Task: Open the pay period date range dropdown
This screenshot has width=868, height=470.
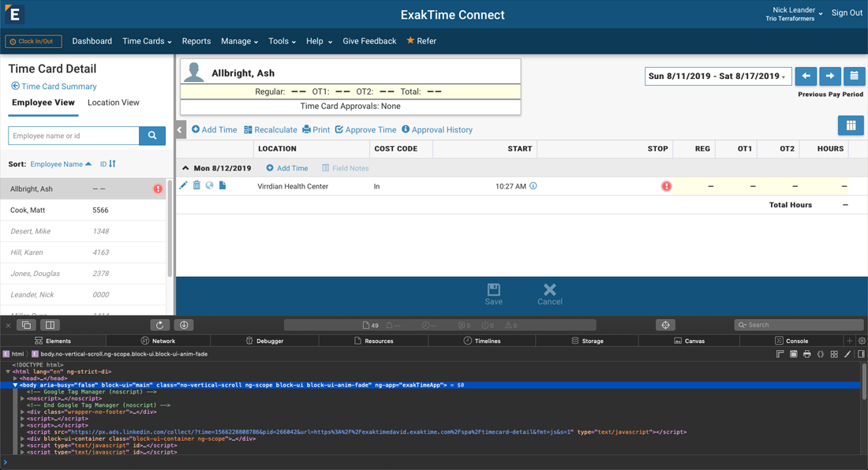Action: [718, 76]
